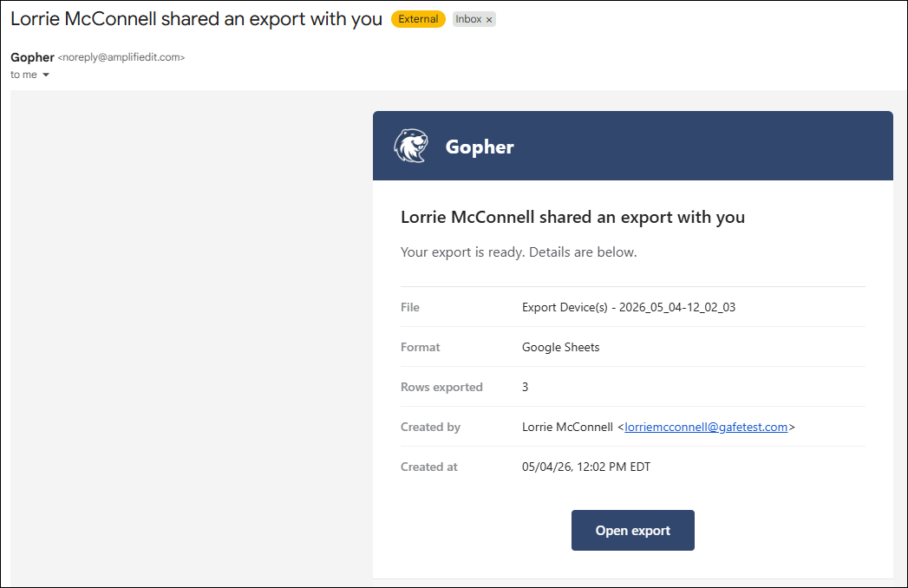The width and height of the screenshot is (908, 588).
Task: Click the file name Export Device(s) - 2026_05_04-12_02_03
Action: [628, 307]
